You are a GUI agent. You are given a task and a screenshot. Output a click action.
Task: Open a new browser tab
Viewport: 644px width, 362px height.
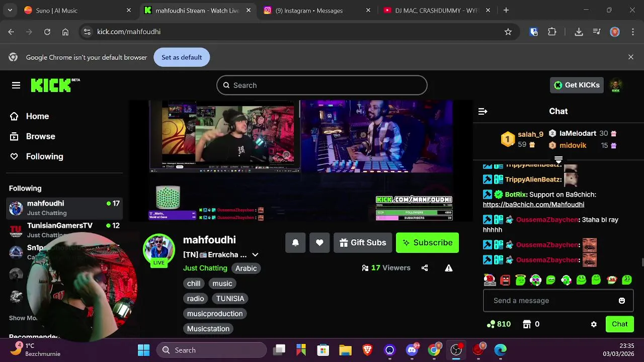click(506, 10)
